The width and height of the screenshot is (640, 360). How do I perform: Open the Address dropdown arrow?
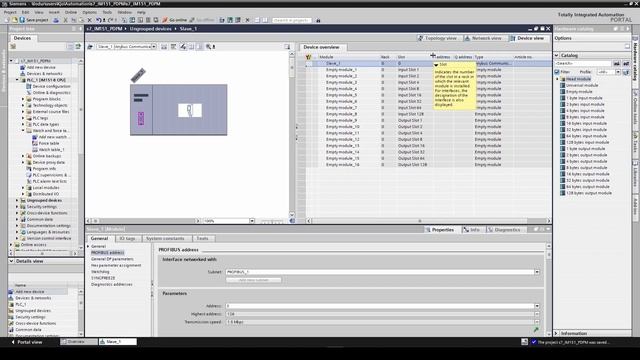[537, 306]
